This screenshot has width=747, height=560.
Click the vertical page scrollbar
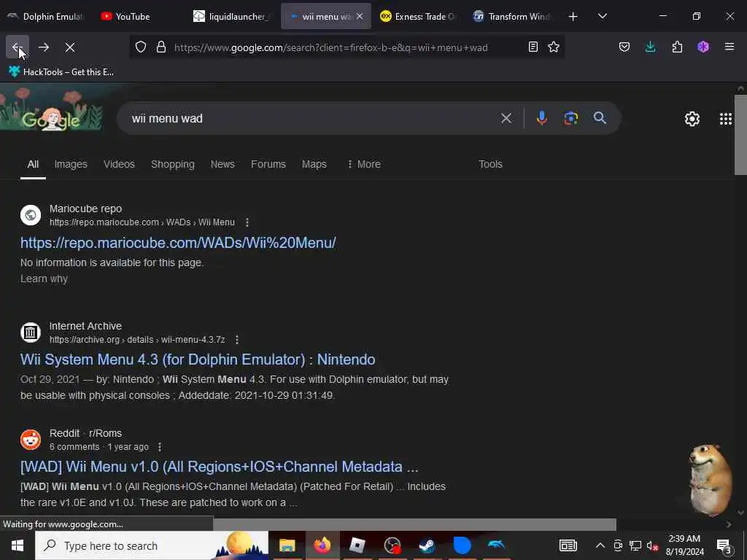(740, 135)
